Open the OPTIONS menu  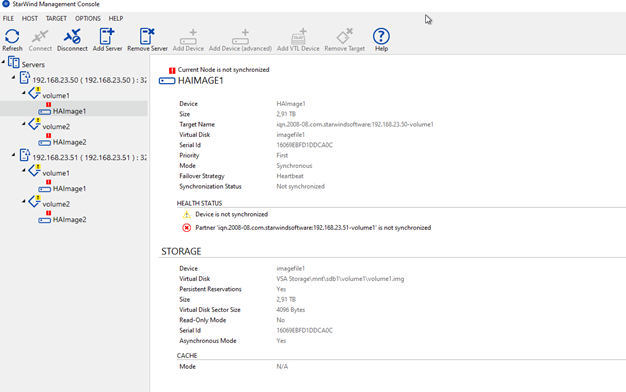tap(88, 18)
